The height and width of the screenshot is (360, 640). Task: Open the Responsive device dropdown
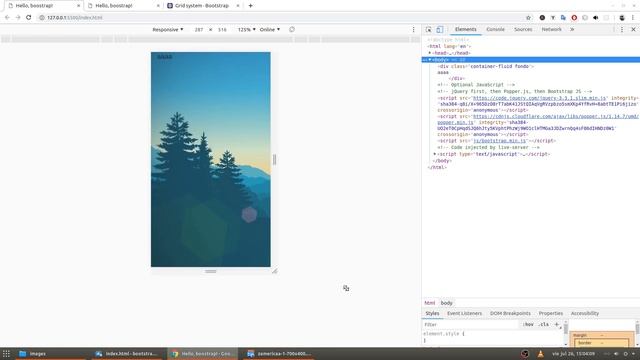point(168,29)
